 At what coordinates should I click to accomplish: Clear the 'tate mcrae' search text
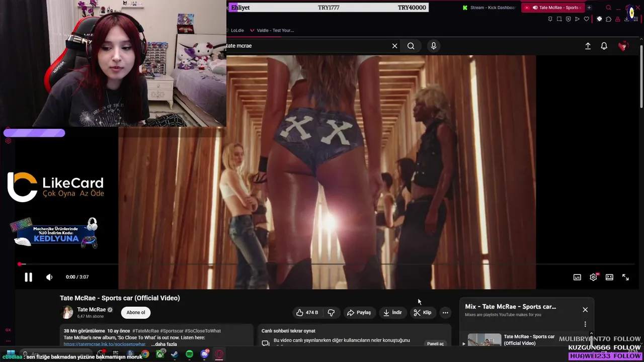(394, 46)
